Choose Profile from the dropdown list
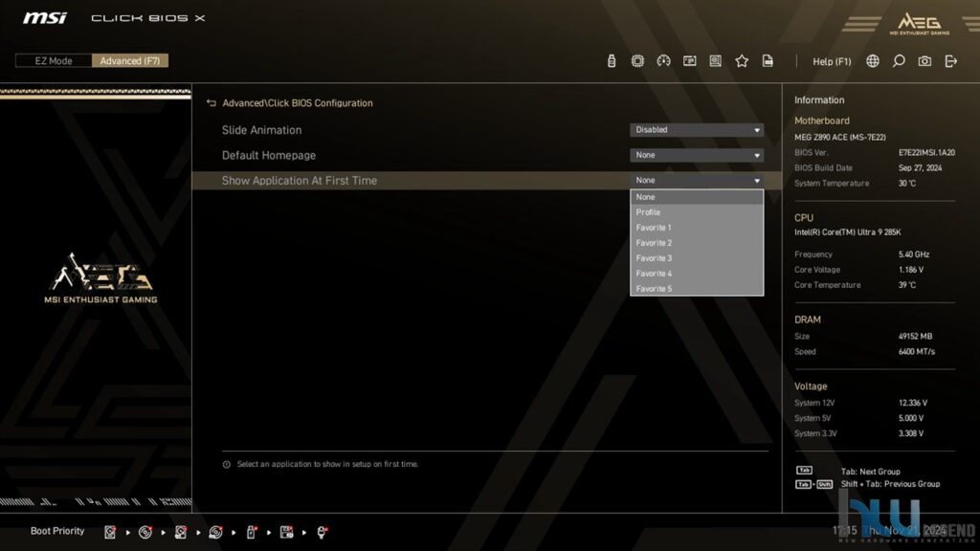This screenshot has width=980, height=551. pos(697,212)
